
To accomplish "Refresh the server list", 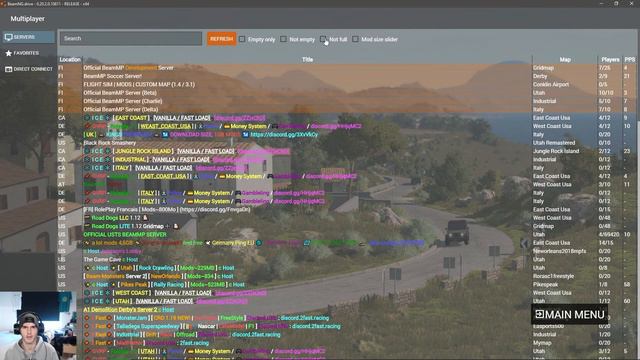I will click(221, 39).
